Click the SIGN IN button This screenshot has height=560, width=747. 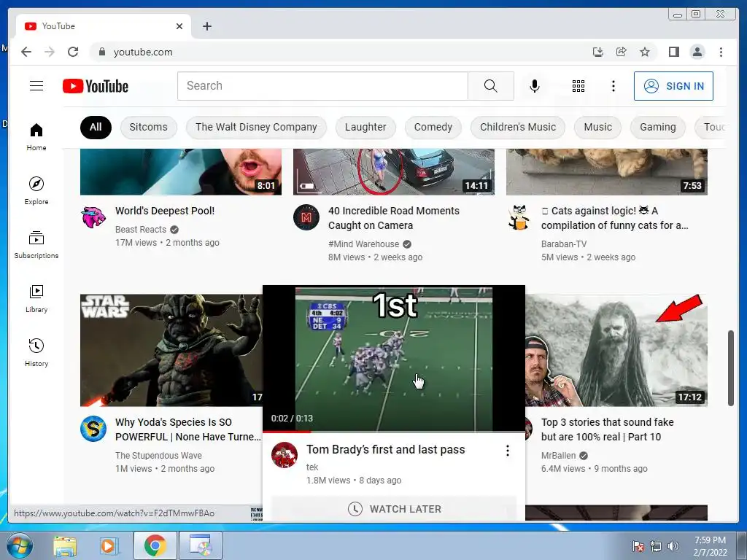(673, 86)
